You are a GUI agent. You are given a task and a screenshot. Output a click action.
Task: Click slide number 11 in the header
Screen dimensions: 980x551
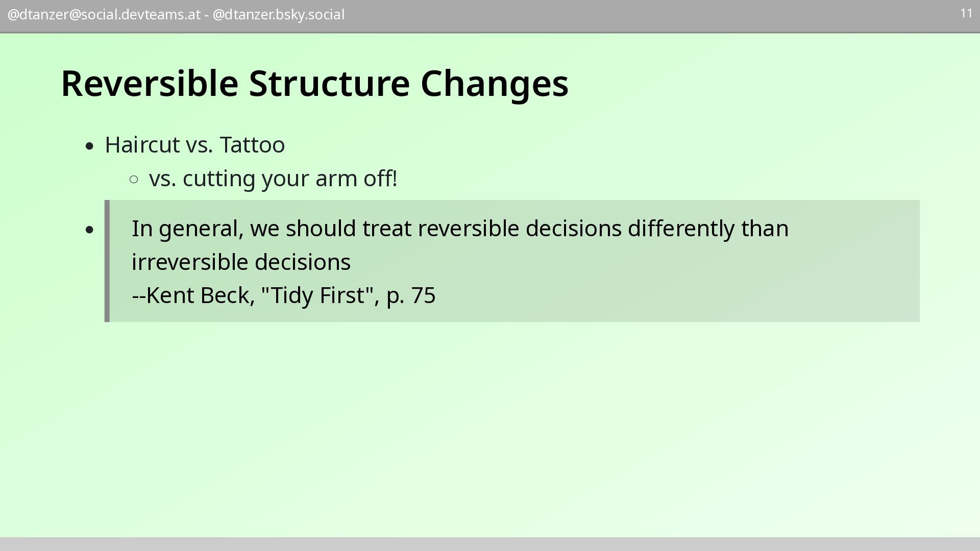[966, 14]
